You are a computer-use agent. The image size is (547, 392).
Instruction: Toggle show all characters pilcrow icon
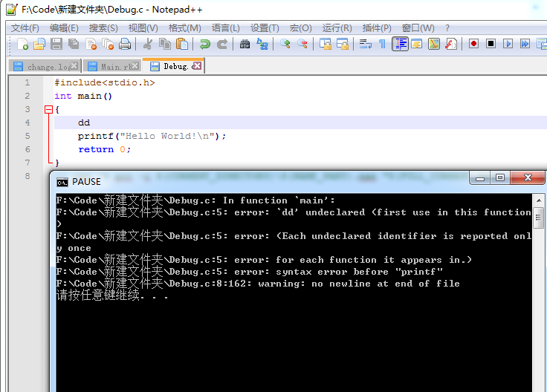point(382,45)
